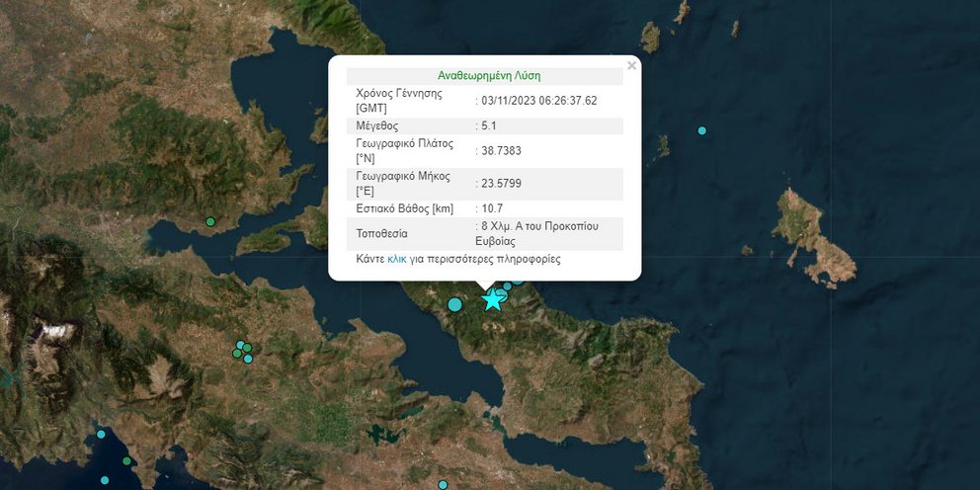Click the 'Μέγεθος' row label
980x490 pixels.
click(x=377, y=126)
